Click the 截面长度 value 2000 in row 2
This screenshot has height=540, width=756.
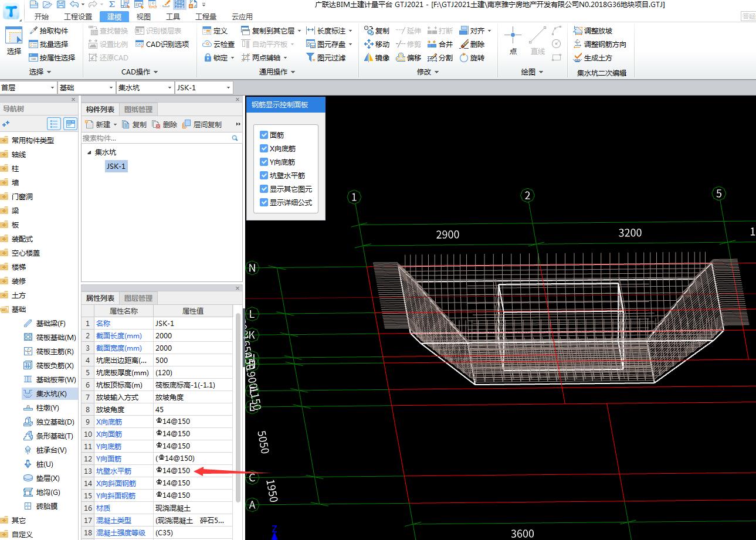193,335
